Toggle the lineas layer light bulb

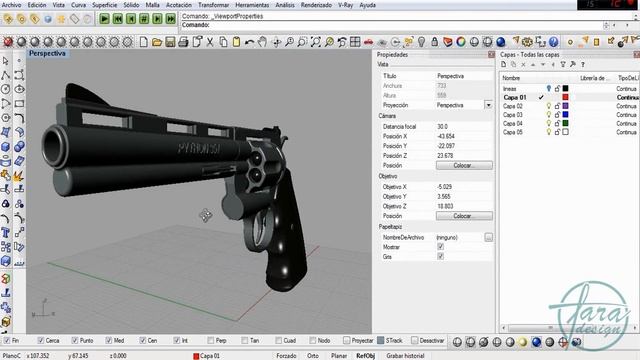(549, 88)
